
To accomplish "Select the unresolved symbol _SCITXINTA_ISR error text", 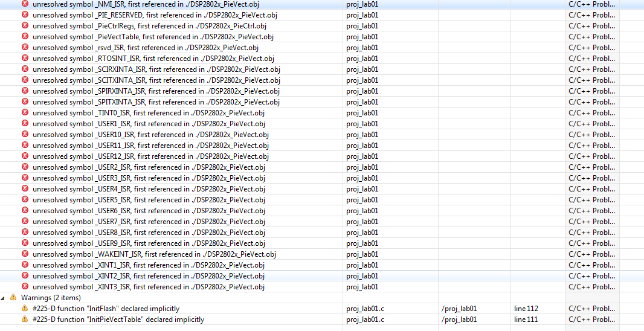I will point(156,80).
